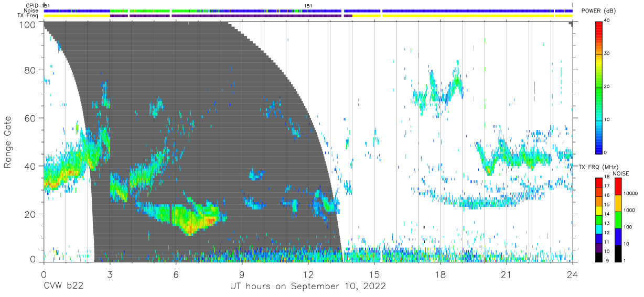Click the x-axis hour tick "3"
644x297 pixels.
click(110, 274)
